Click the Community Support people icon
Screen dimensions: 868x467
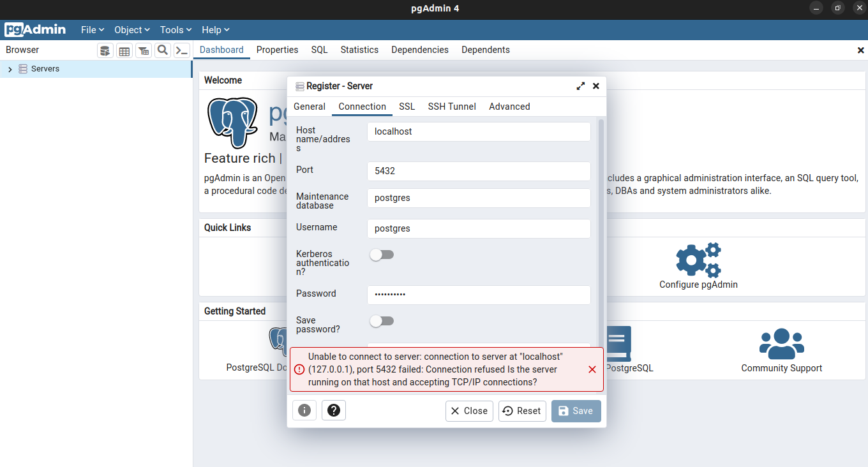(781, 344)
